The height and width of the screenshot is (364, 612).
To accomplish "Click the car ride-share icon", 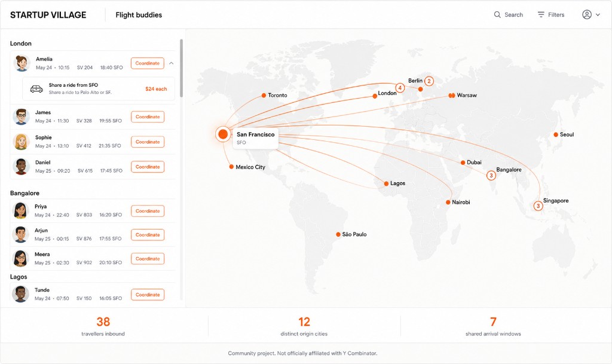I will tap(36, 89).
